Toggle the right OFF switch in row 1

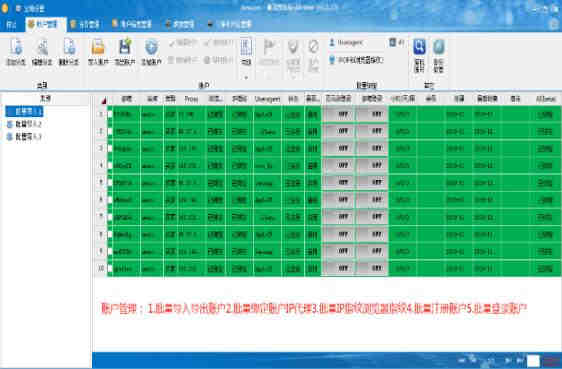[371, 115]
